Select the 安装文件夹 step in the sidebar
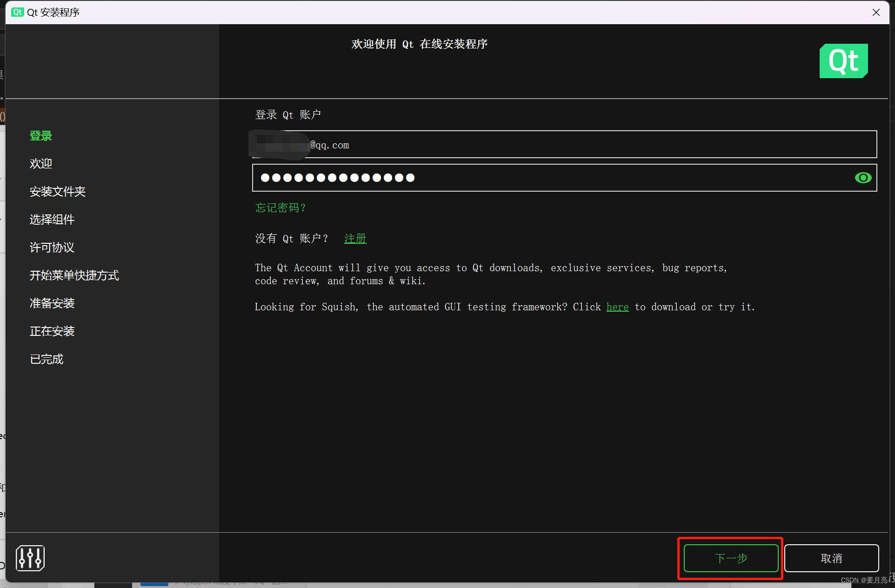Image resolution: width=895 pixels, height=588 pixels. (58, 192)
